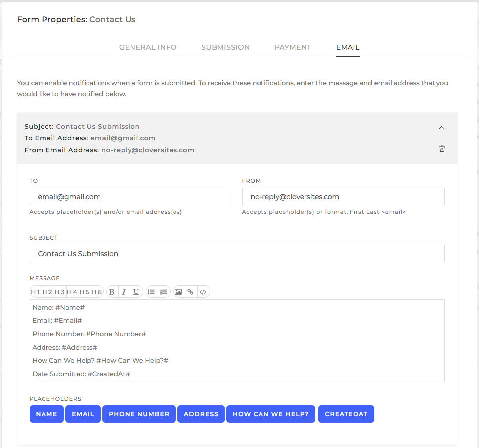Insert a numbered list in the message
This screenshot has width=479, height=448.
164,291
